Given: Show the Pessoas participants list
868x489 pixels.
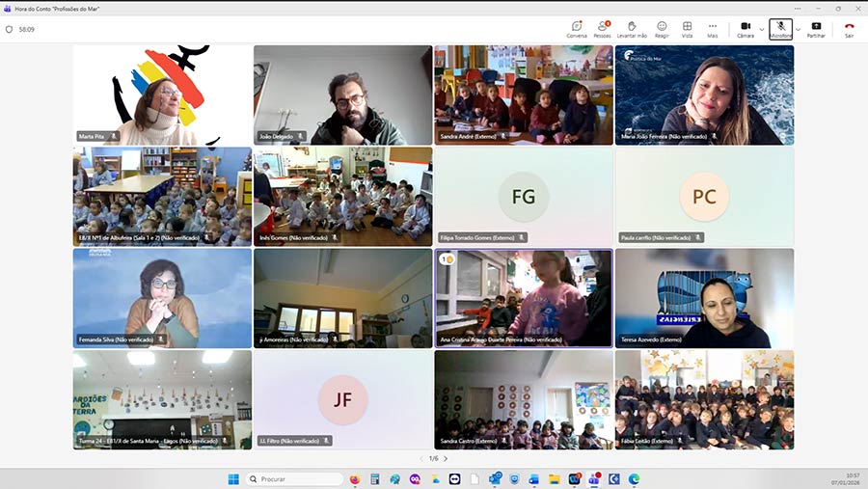Looking at the screenshot, I should click(x=603, y=29).
